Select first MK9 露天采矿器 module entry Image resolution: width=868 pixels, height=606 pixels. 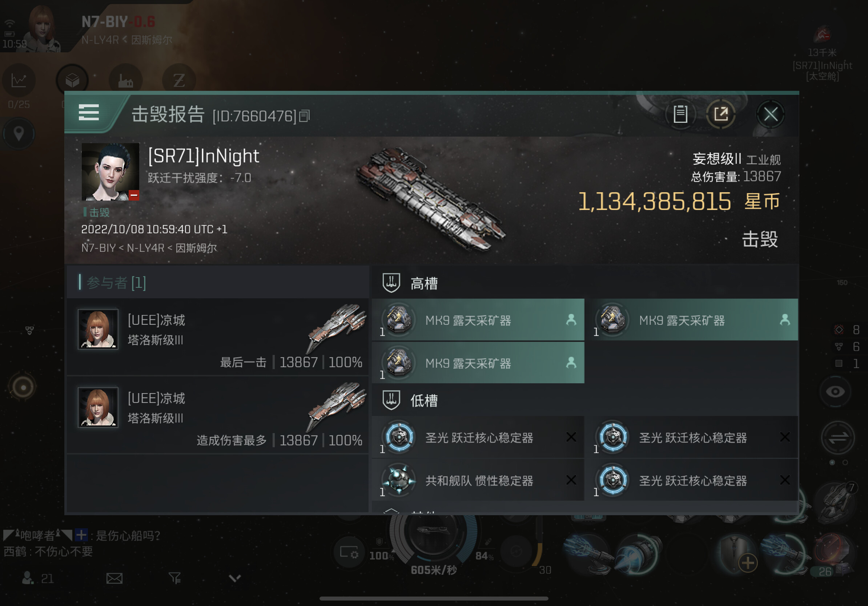tap(478, 320)
